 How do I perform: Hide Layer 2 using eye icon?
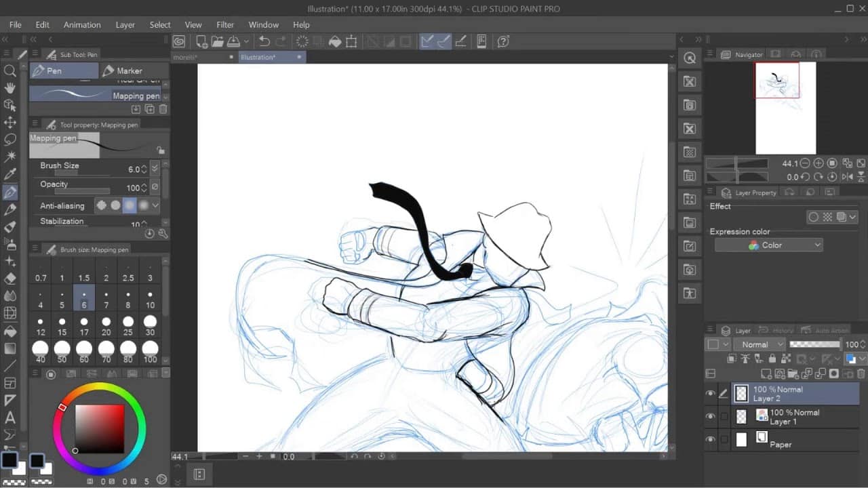[710, 394]
